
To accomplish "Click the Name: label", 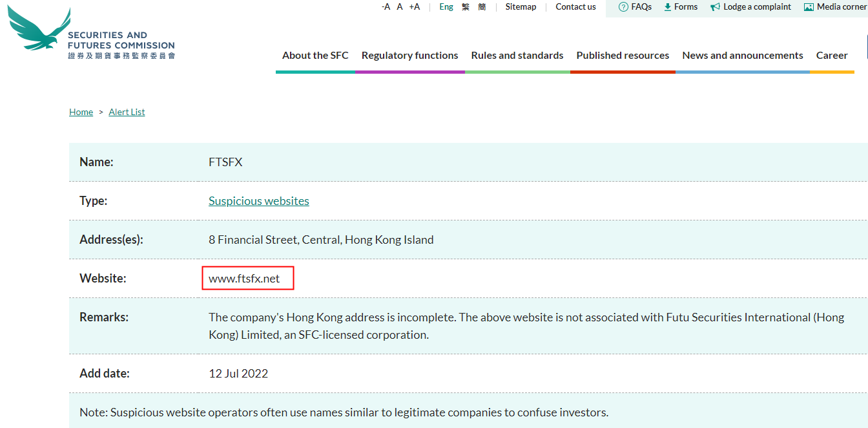I will click(x=96, y=162).
